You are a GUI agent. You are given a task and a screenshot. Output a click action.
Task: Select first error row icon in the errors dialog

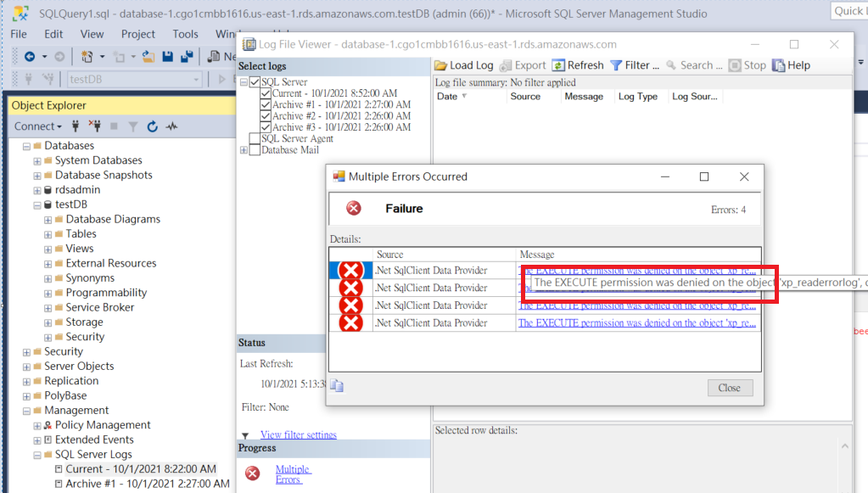[x=350, y=271]
